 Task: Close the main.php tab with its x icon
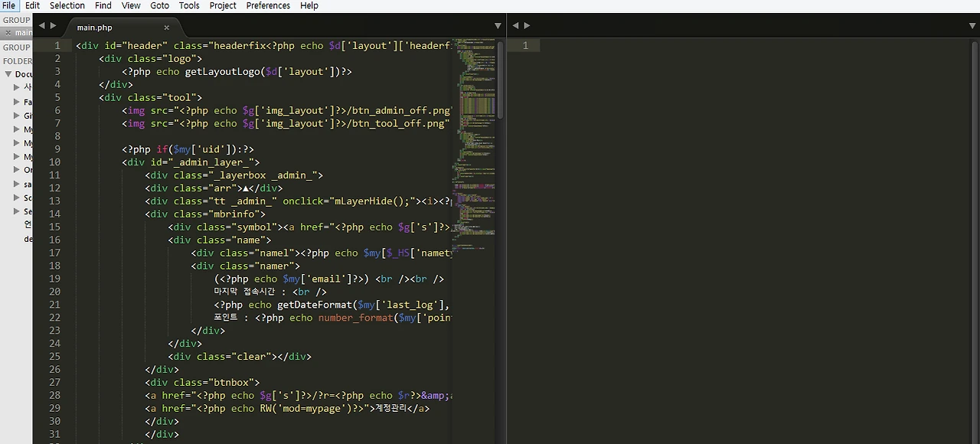point(166,28)
